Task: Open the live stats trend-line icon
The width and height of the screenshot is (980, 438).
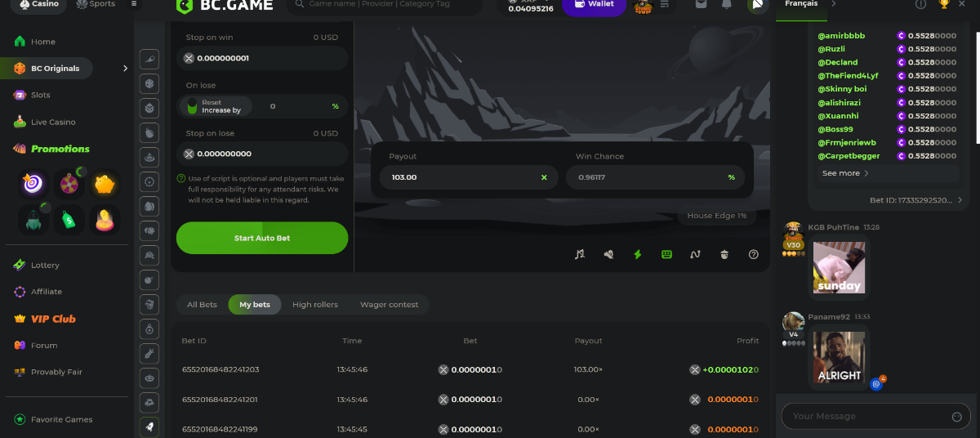Action: pos(695,254)
